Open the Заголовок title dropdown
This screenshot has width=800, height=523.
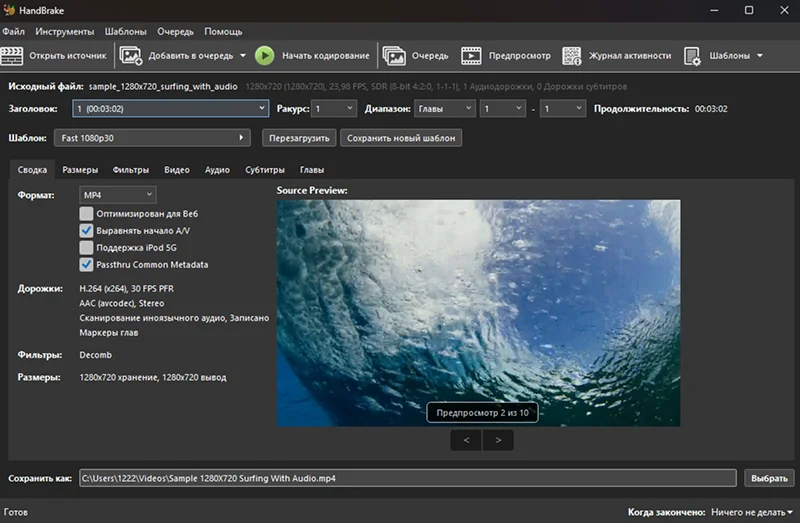pyautogui.click(x=170, y=109)
